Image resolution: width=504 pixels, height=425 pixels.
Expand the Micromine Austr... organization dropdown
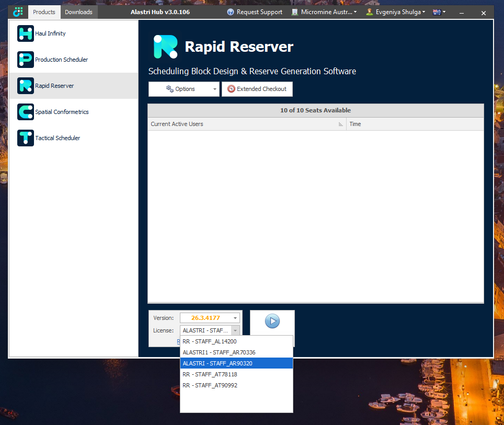click(x=324, y=12)
